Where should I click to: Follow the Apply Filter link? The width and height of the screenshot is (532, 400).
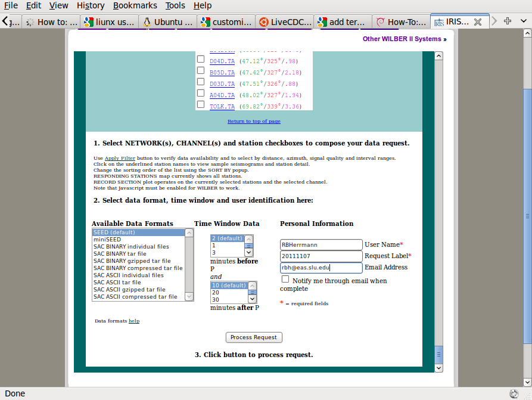tap(120, 158)
